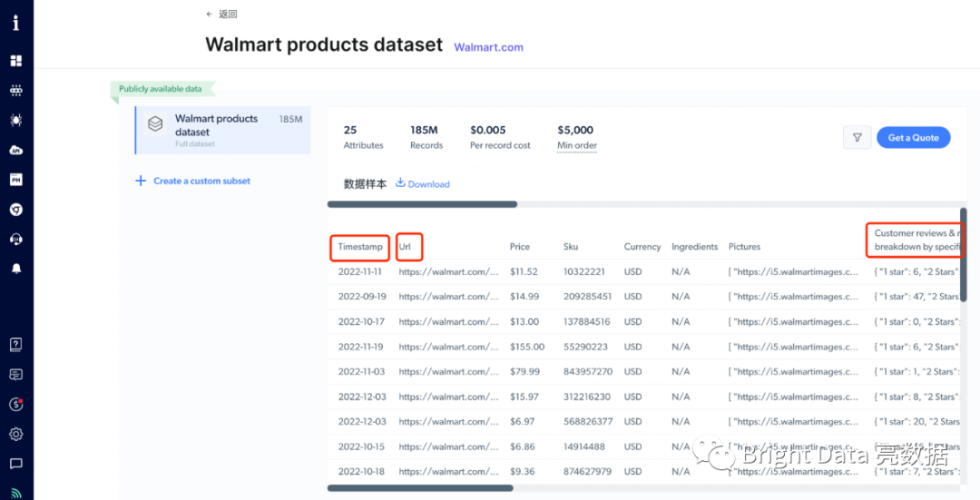Image resolution: width=980 pixels, height=500 pixels.
Task: Click the 25 Attributes stat
Action: click(363, 137)
